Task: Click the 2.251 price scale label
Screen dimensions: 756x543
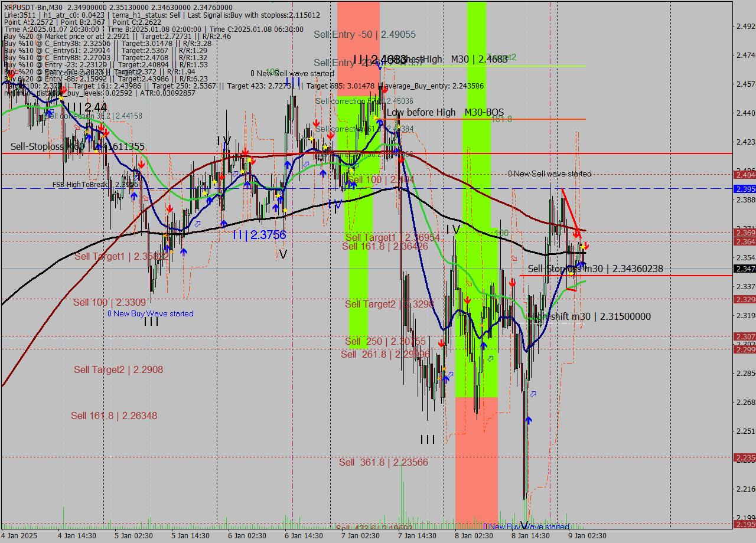Action: click(x=746, y=431)
